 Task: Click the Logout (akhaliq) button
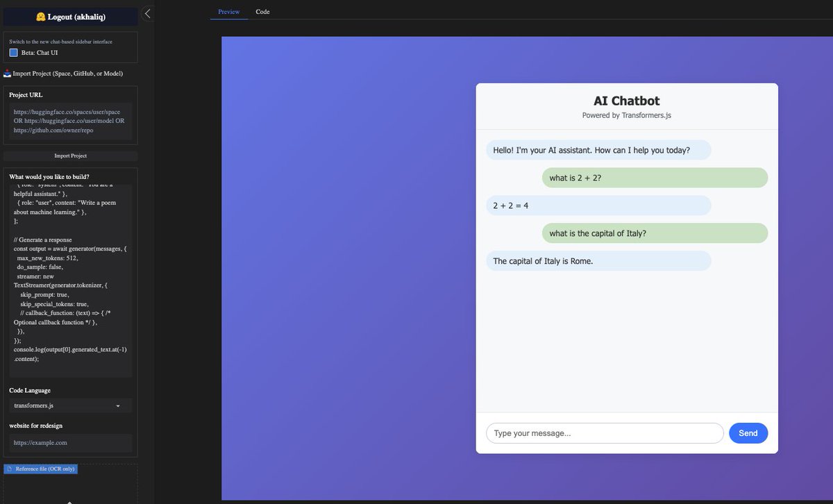pyautogui.click(x=70, y=17)
